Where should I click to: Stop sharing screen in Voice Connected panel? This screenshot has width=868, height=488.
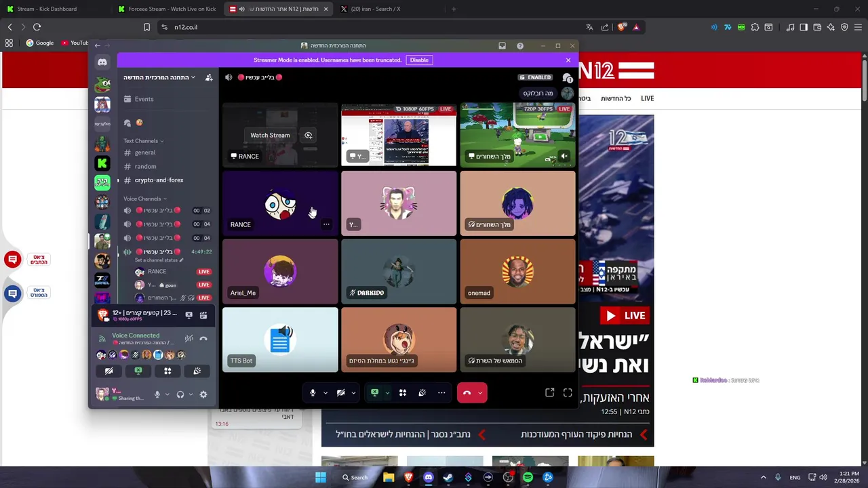138,371
